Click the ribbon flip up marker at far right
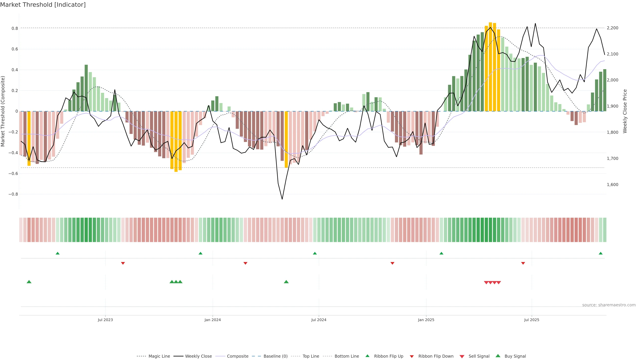644x362 pixels. click(601, 253)
